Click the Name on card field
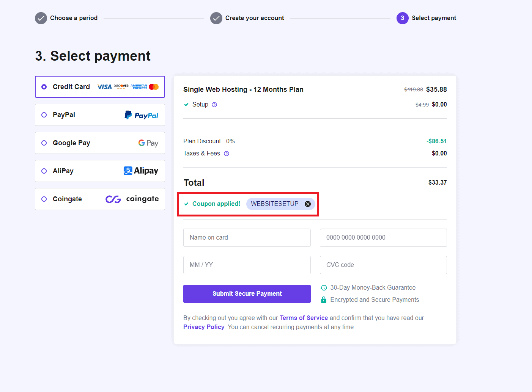The image size is (532, 392). (247, 238)
